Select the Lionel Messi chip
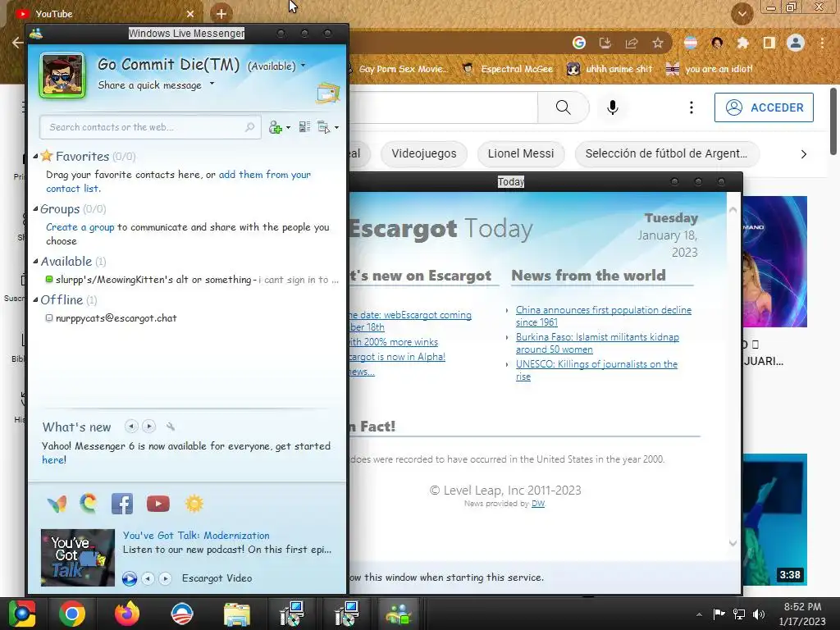This screenshot has width=840, height=630. click(521, 153)
